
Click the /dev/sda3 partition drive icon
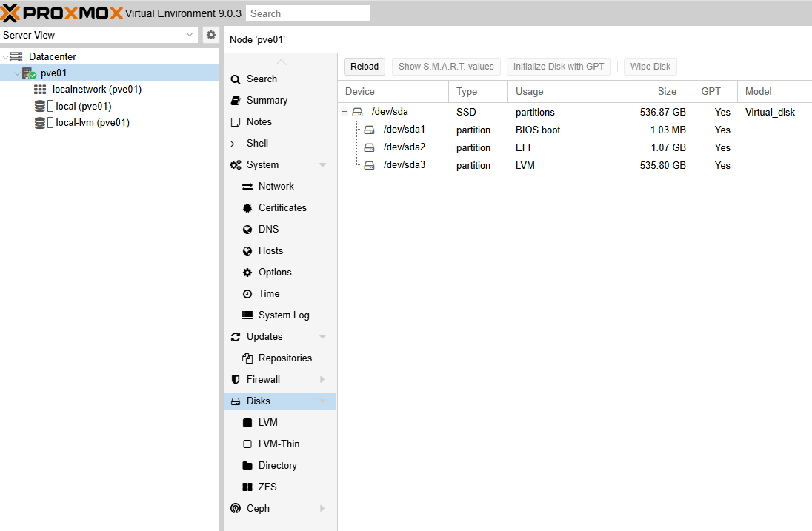(x=369, y=166)
